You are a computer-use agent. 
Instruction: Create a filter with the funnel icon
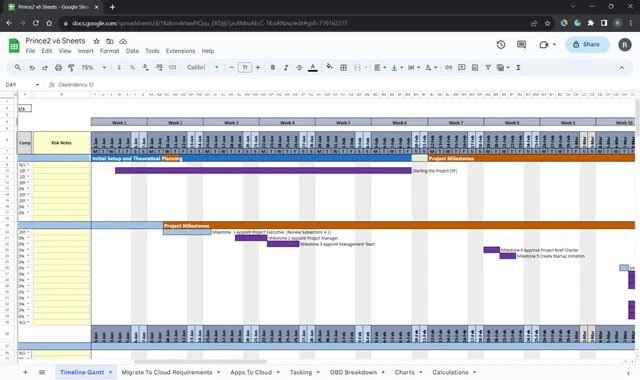coord(488,67)
